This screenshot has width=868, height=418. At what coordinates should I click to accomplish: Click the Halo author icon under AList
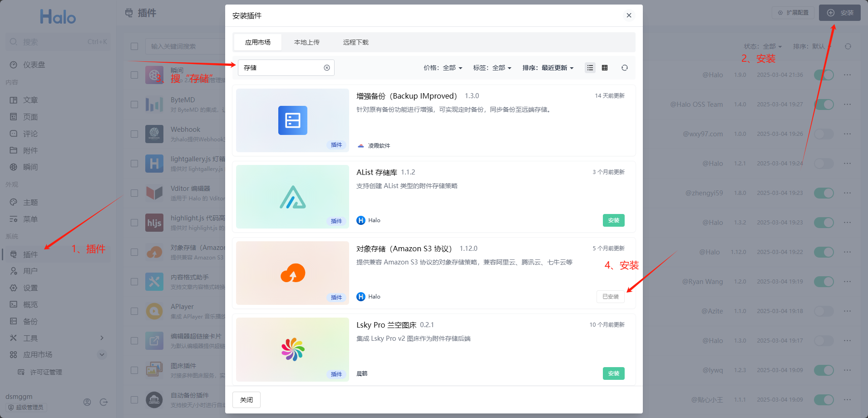[x=361, y=220]
